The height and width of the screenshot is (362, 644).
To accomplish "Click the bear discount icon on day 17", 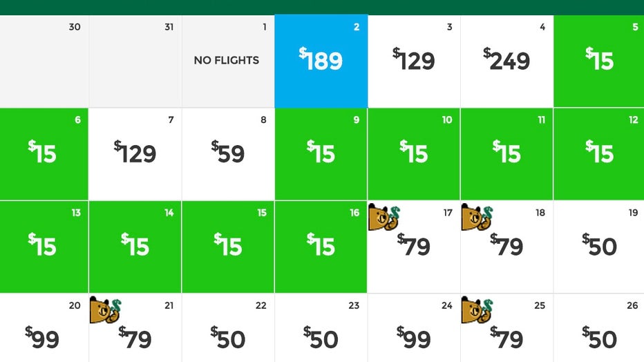I will point(384,217).
